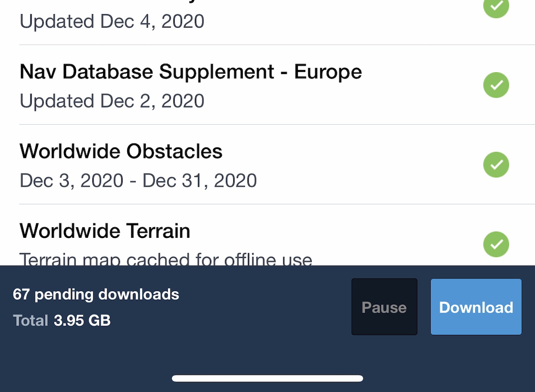Screen dimensions: 535x392
Task: Tap "Terrain map cached for offline use"
Action: [166, 259]
